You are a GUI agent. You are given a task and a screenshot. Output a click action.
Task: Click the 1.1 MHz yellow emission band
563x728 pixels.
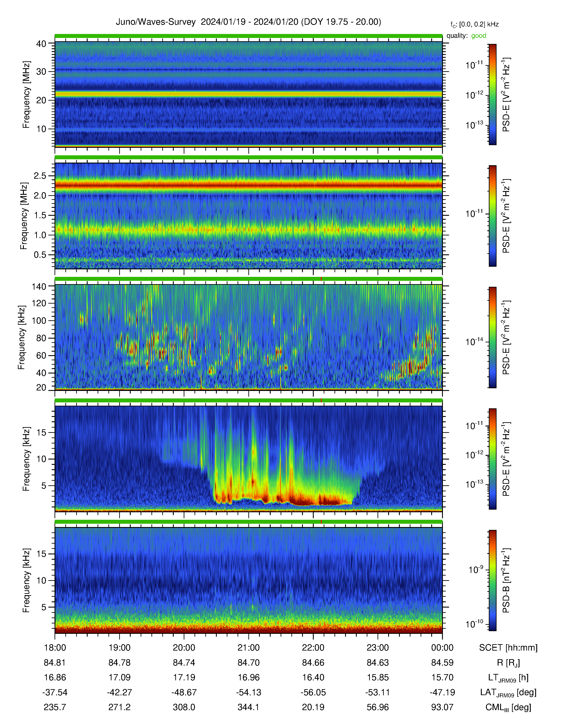pos(248,230)
